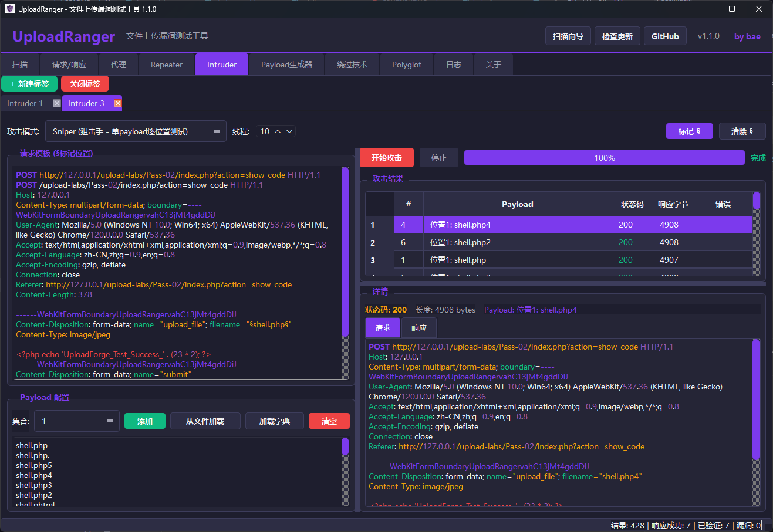Image resolution: width=773 pixels, height=532 pixels.
Task: Start the attack with 开始攻击
Action: 387,158
